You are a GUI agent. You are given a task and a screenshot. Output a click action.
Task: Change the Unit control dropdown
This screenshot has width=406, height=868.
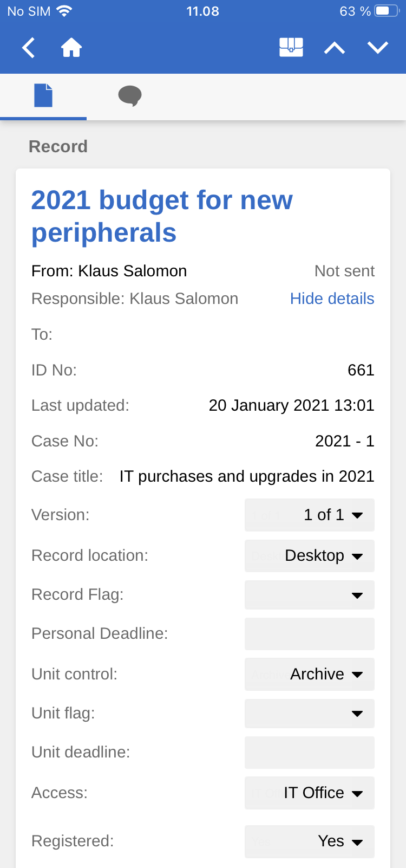click(309, 674)
